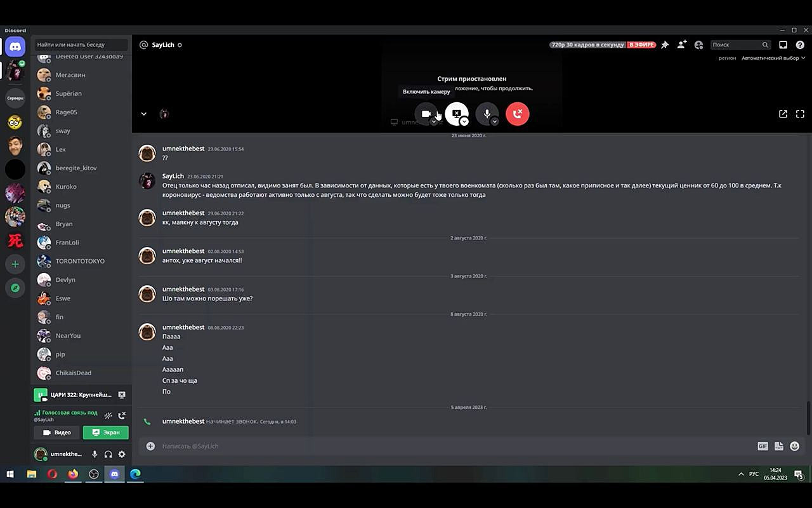Viewport: 812px width, 508px height.
Task: Open conversation with Supërion
Action: 81,93
